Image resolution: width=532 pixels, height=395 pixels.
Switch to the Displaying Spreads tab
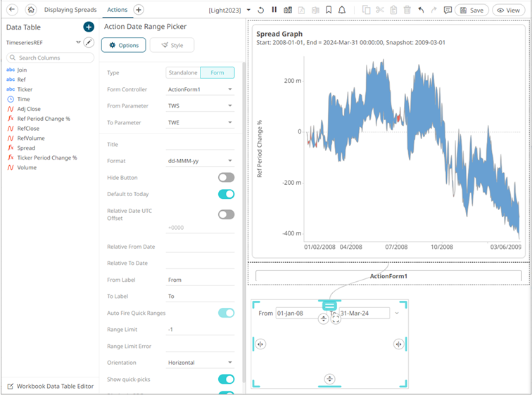pyautogui.click(x=70, y=10)
